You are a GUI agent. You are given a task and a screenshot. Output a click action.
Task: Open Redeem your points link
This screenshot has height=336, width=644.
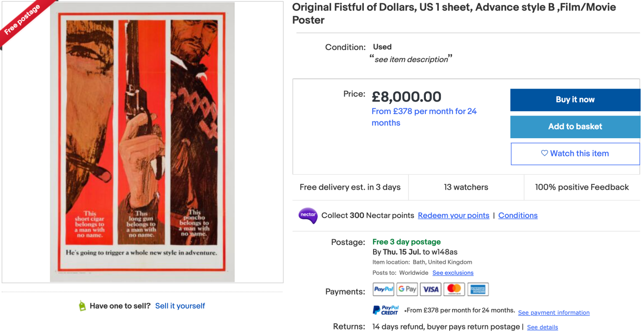click(453, 216)
